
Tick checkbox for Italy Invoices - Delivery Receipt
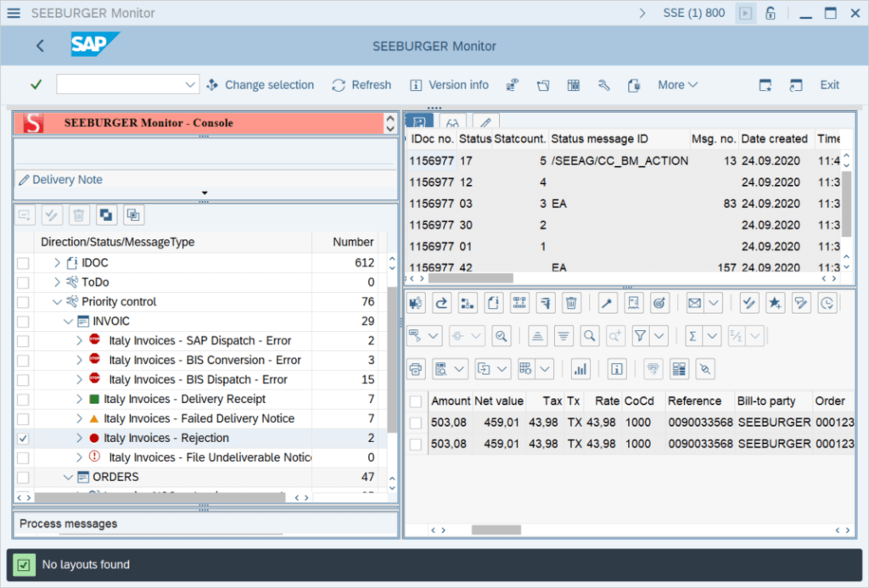coord(23,400)
